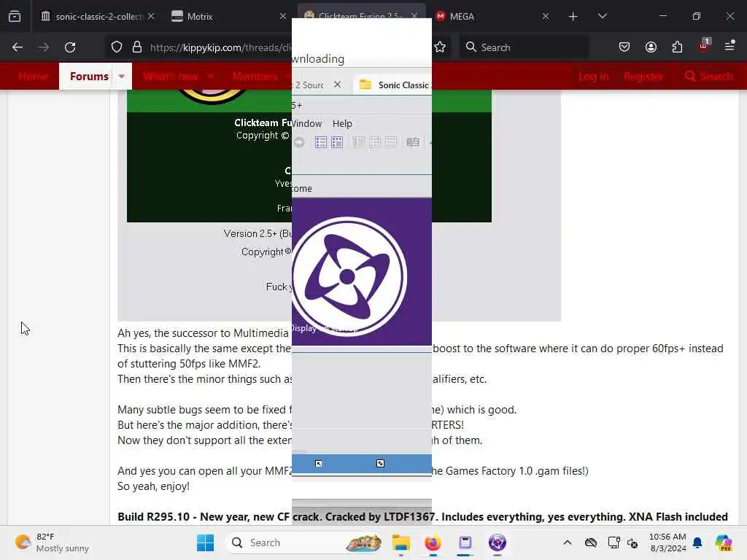Click the kippykip.com URL address bar

coord(220,47)
